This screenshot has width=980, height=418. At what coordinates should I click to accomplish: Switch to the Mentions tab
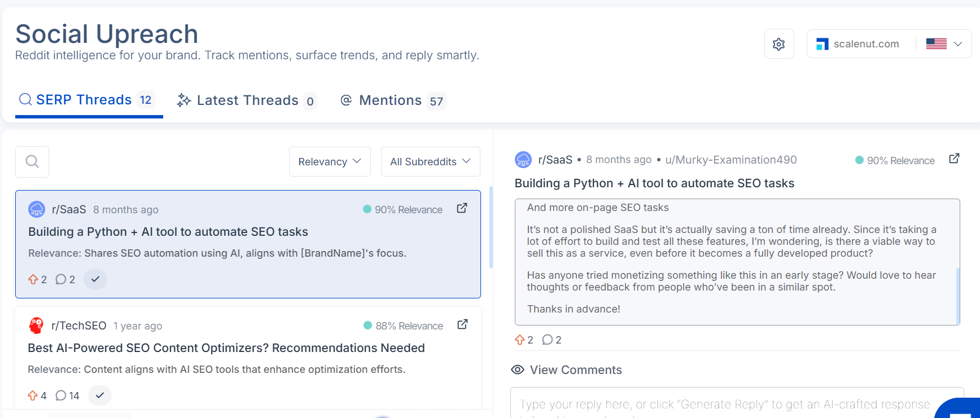click(392, 100)
